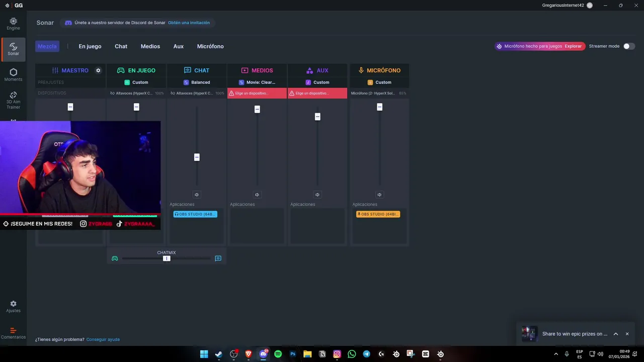Choose a device for Medios channel
The image size is (644, 362).
[x=257, y=93]
